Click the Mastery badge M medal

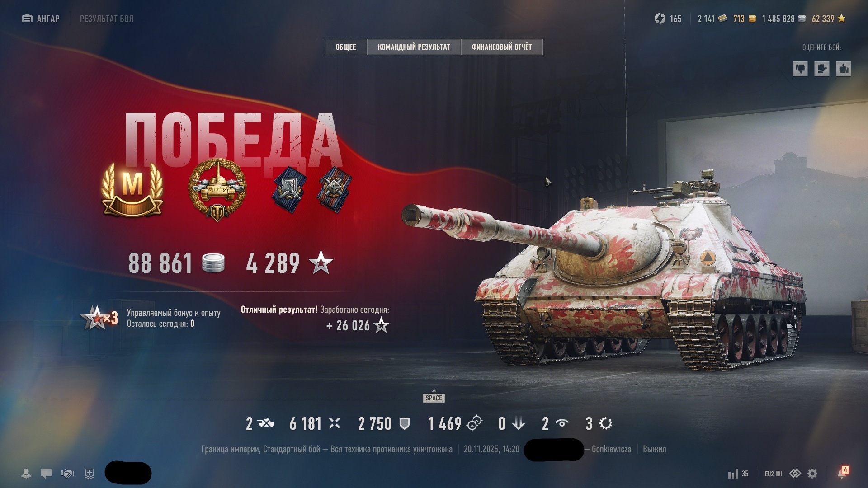click(x=132, y=189)
